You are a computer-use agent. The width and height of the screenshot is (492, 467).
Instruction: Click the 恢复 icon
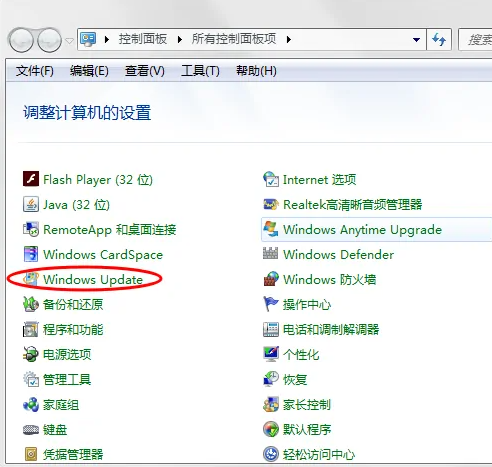click(x=271, y=379)
